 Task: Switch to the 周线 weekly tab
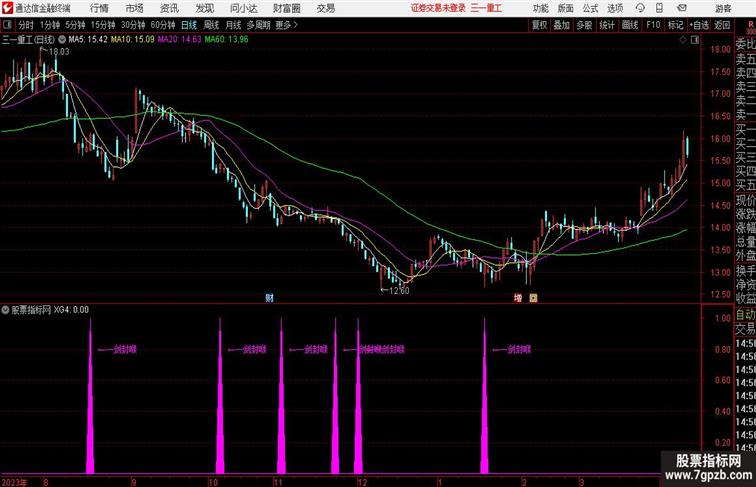point(211,25)
